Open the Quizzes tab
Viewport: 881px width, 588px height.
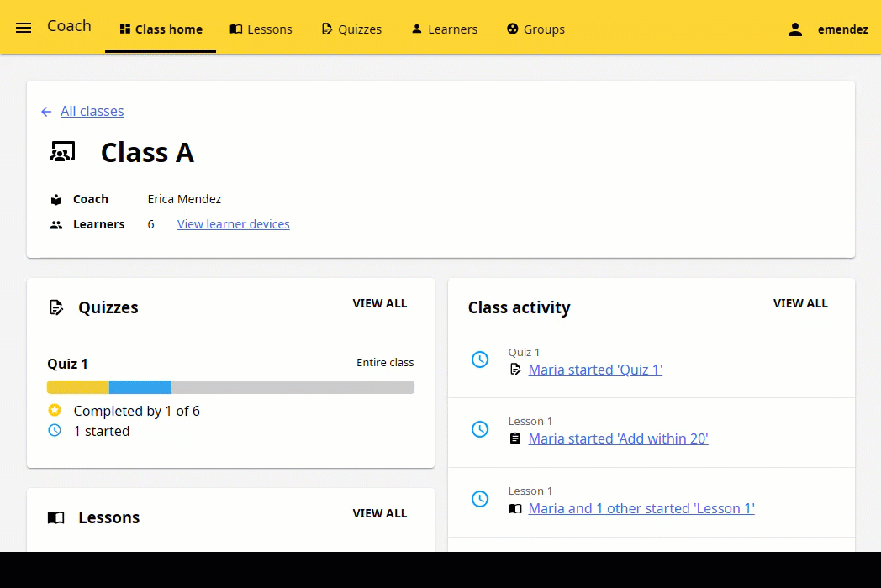[x=351, y=29]
